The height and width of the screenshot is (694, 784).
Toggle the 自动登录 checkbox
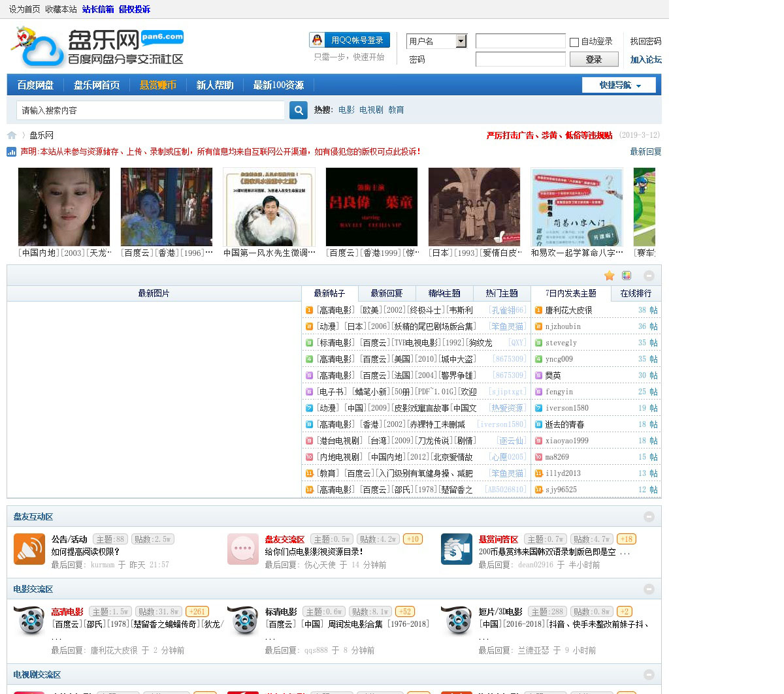click(574, 42)
